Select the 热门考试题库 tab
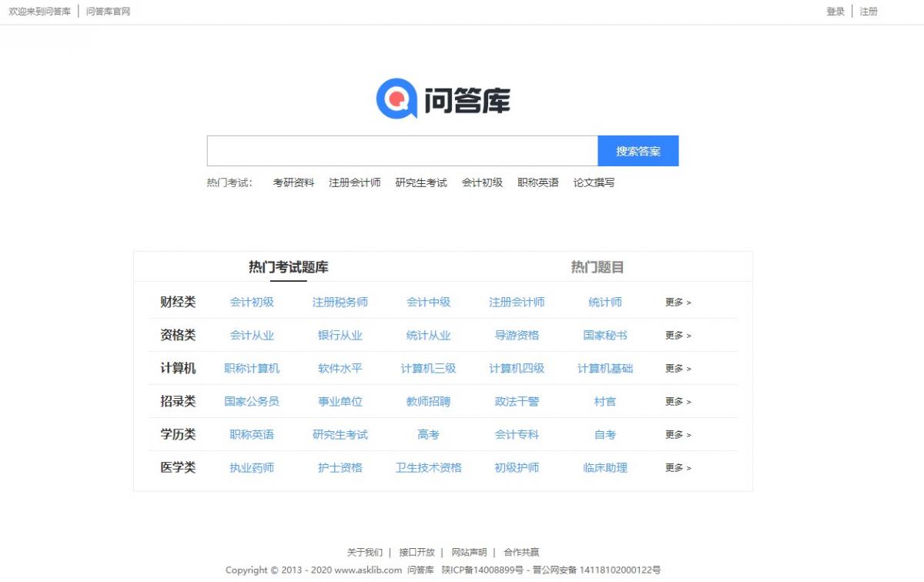Image resolution: width=924 pixels, height=582 pixels. [x=288, y=267]
